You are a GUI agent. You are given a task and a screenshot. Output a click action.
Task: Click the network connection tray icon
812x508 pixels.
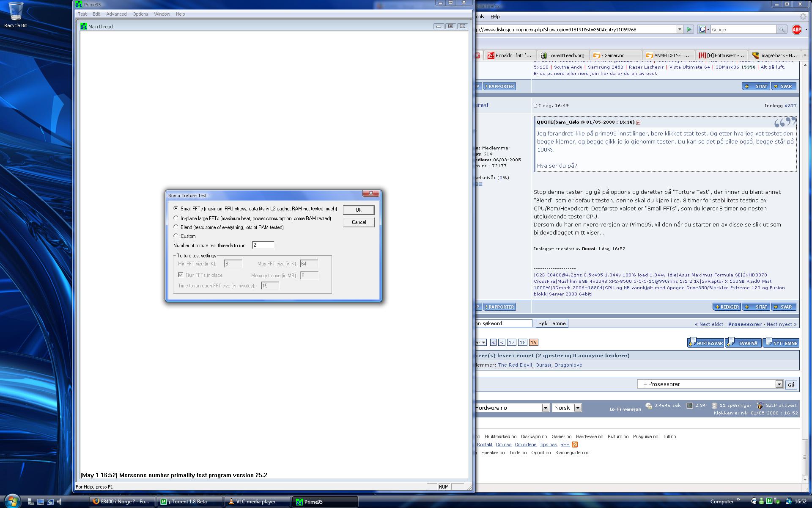pyautogui.click(x=788, y=502)
